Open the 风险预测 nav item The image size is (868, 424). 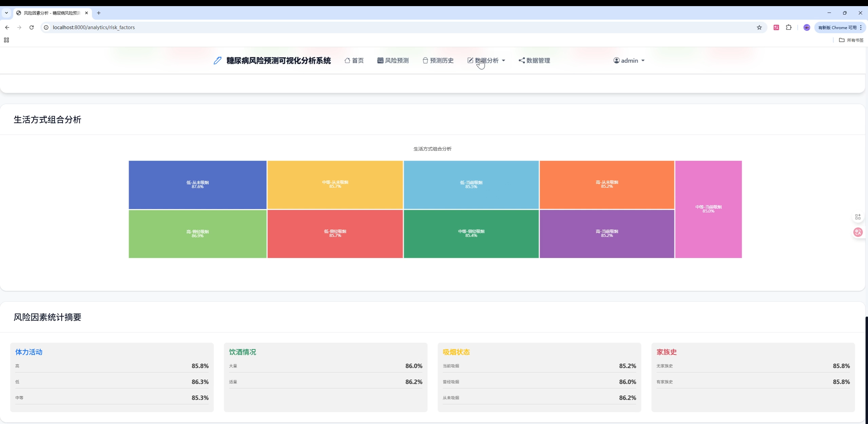pos(393,61)
